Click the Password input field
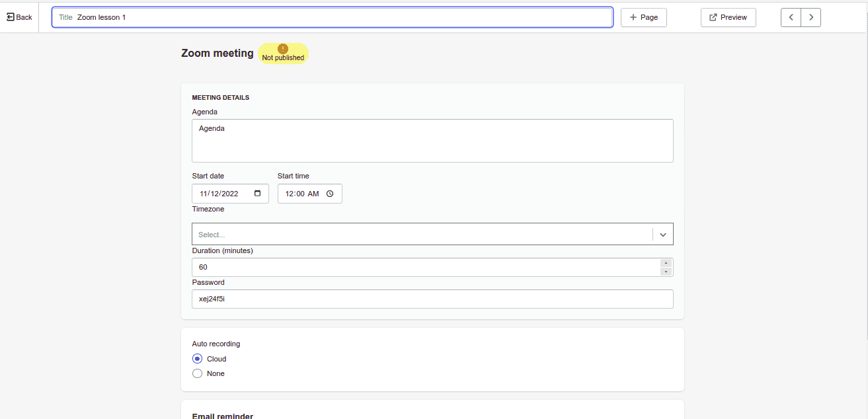Image resolution: width=868 pixels, height=419 pixels. (432, 299)
